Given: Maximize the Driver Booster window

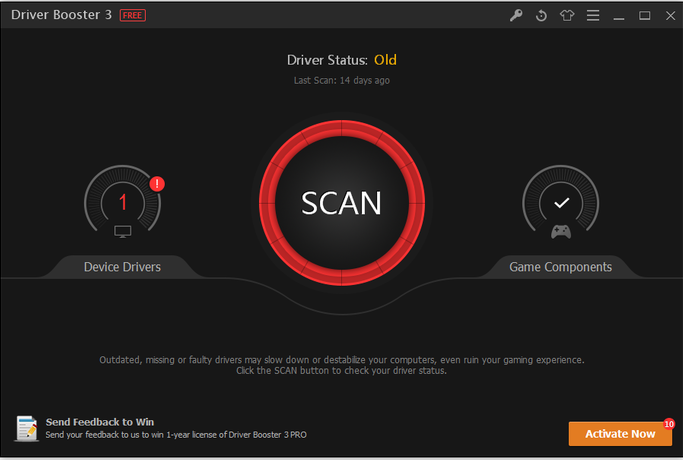Looking at the screenshot, I should tap(645, 16).
